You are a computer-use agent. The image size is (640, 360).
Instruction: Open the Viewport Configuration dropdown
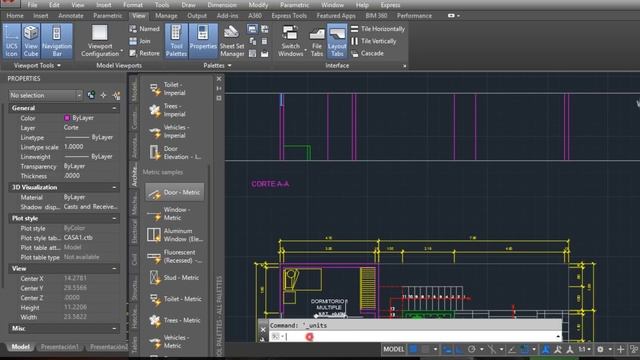pyautogui.click(x=100, y=41)
